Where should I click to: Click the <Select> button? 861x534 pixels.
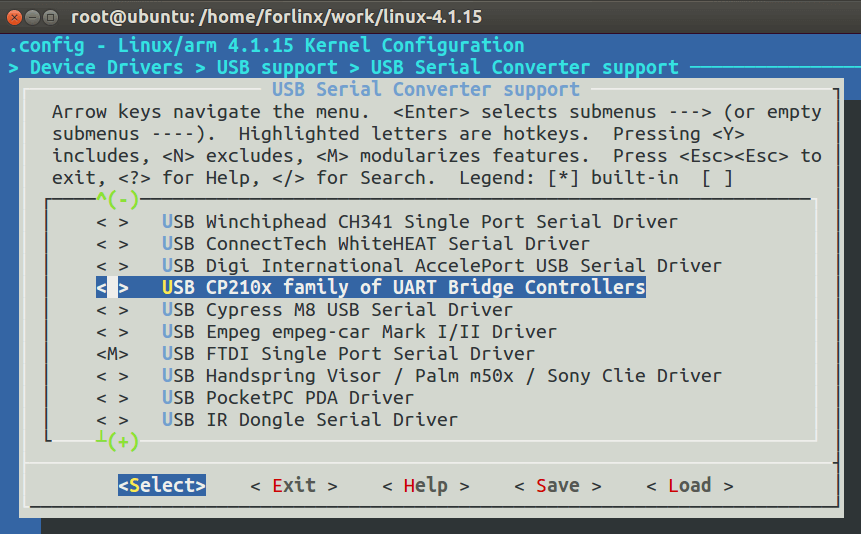pos(162,485)
